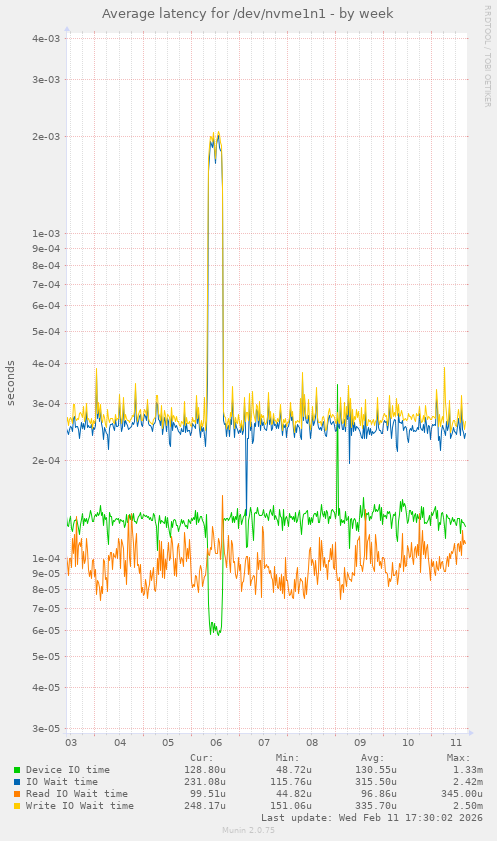Click the y-axis label 1e-04

(x=46, y=559)
